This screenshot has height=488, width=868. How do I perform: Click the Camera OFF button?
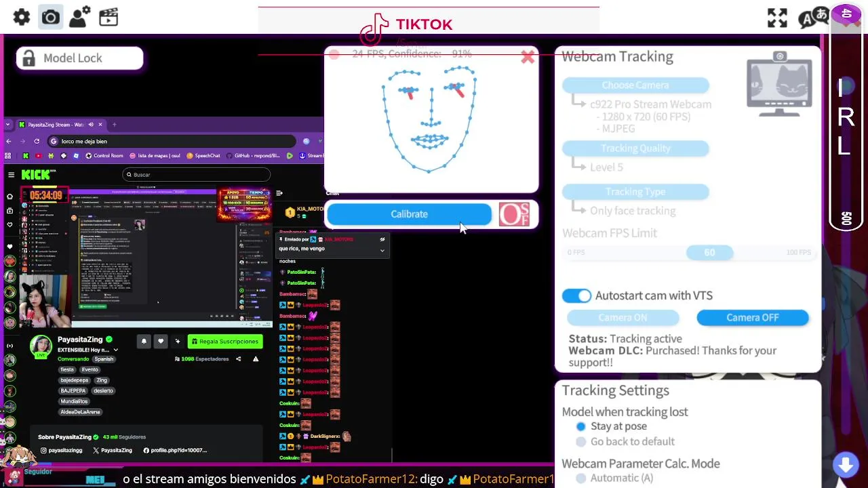[753, 318]
